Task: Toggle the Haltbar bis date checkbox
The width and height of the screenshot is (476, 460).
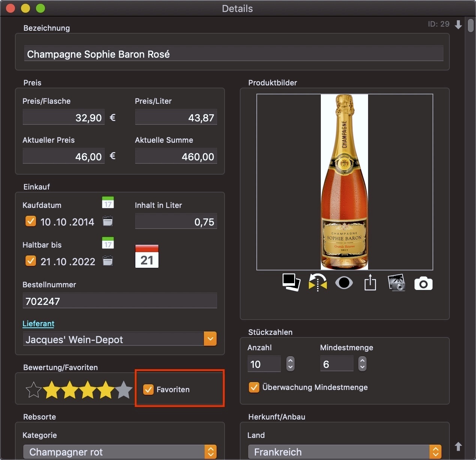Action: [31, 261]
